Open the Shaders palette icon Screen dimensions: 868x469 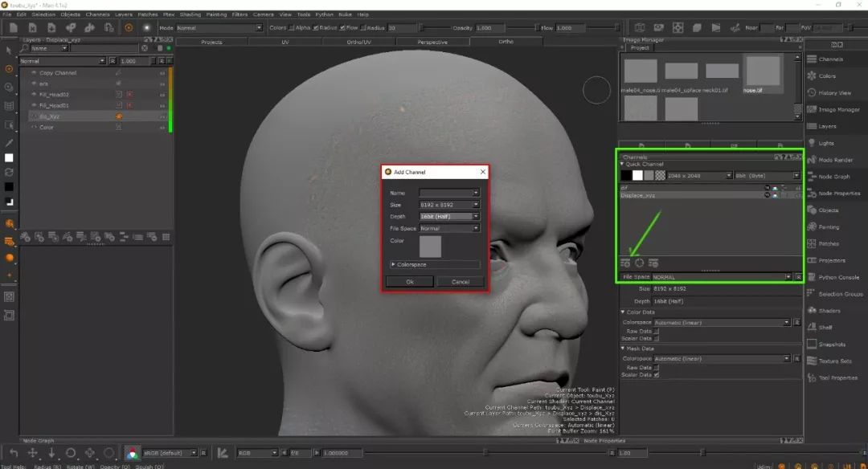pyautogui.click(x=813, y=311)
